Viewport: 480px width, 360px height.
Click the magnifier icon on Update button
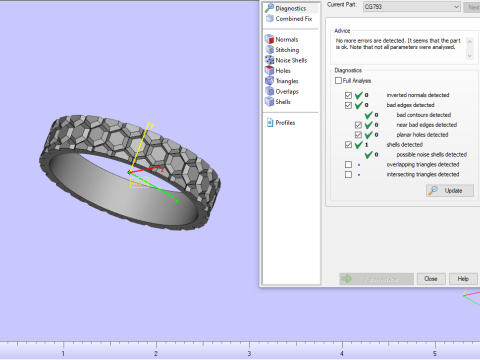click(433, 190)
